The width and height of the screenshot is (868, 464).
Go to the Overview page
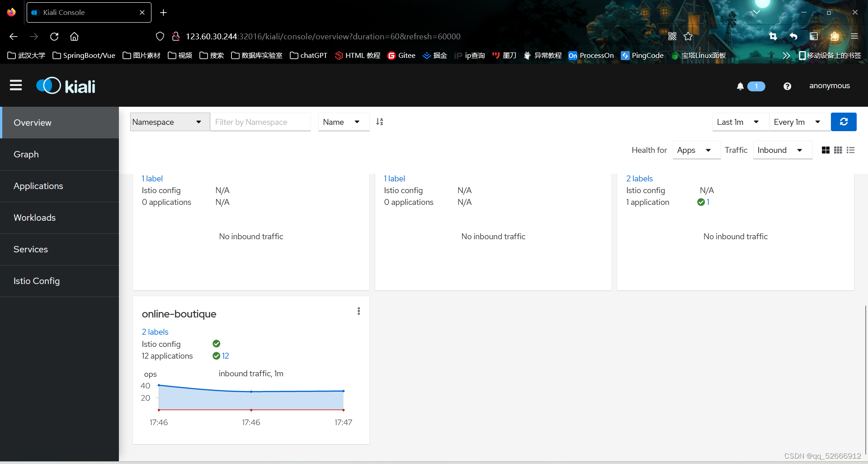coord(60,123)
